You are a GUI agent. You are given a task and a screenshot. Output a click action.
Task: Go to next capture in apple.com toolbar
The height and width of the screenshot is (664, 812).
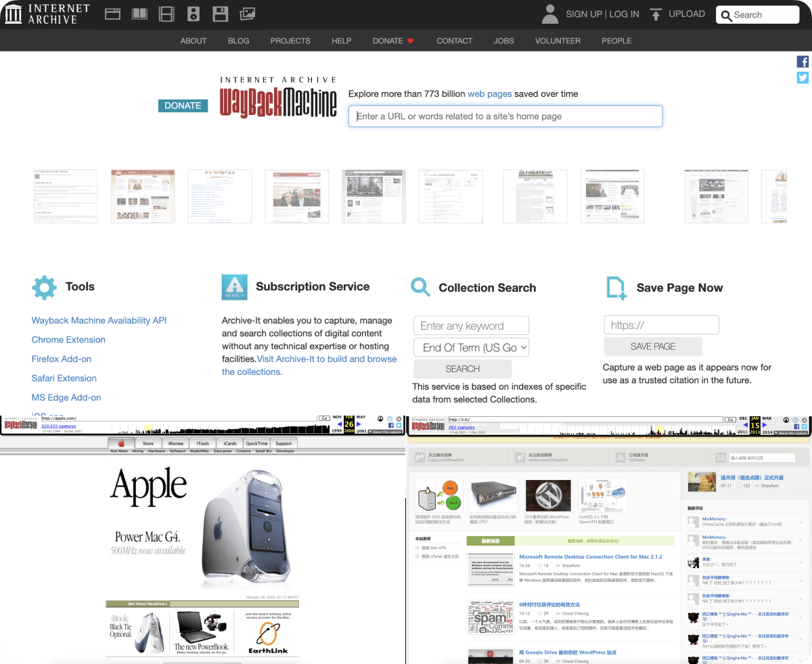click(359, 424)
